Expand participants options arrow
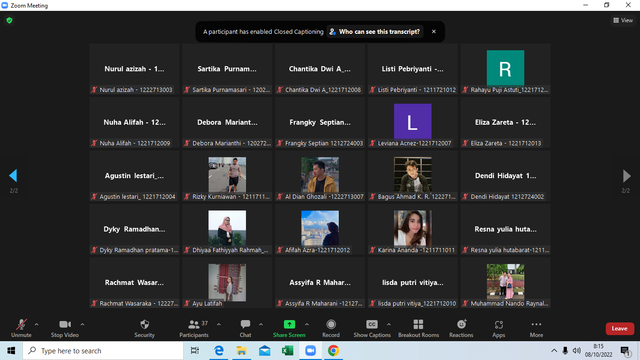 [x=219, y=324]
